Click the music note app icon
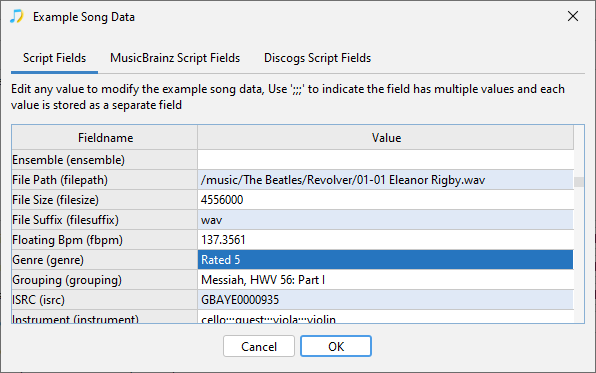596x373 pixels. point(16,17)
